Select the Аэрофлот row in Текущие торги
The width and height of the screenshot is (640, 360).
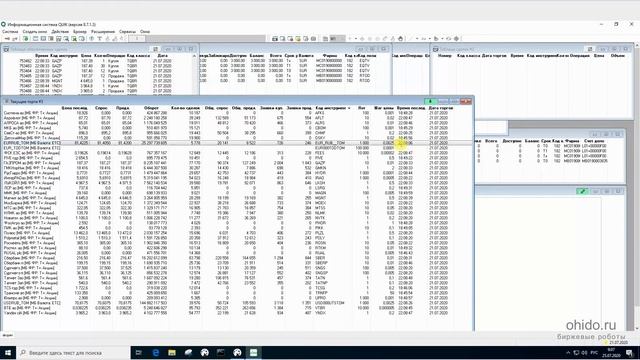[x=237, y=118]
